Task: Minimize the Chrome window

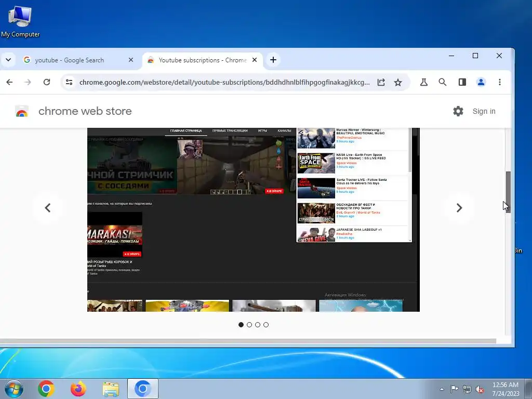Action: pyautogui.click(x=451, y=56)
